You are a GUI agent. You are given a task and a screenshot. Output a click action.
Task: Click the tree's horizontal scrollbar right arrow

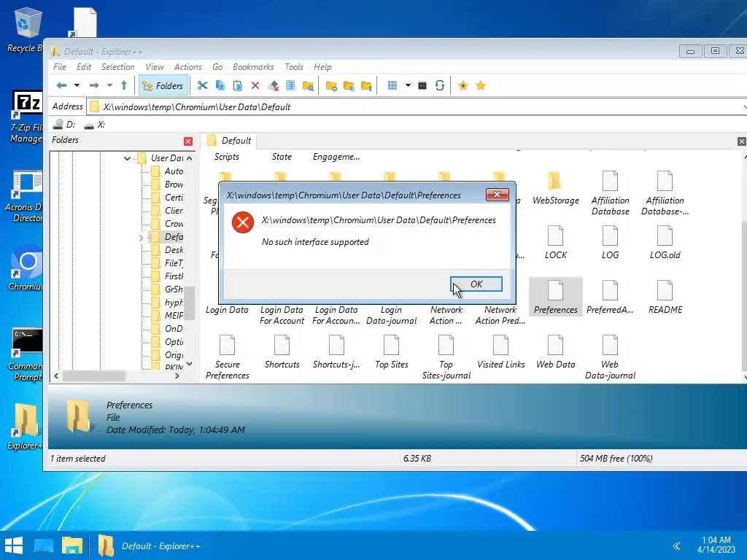pyautogui.click(x=177, y=376)
